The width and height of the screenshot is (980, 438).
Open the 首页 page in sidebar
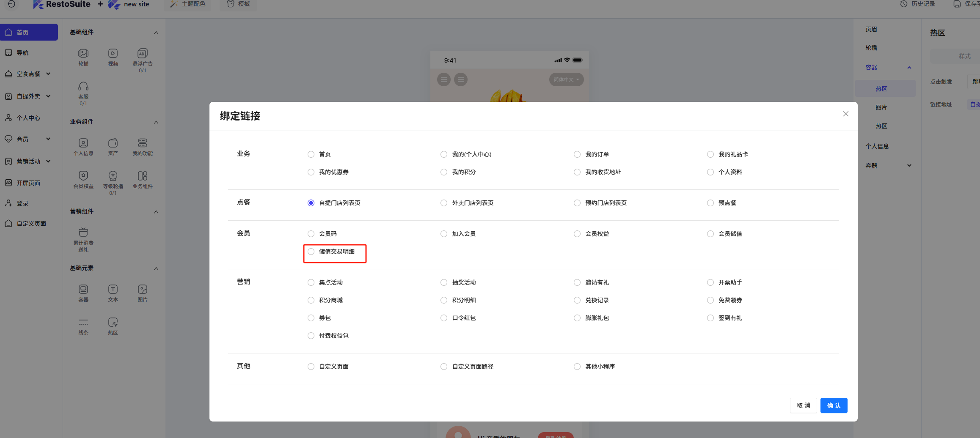(29, 32)
